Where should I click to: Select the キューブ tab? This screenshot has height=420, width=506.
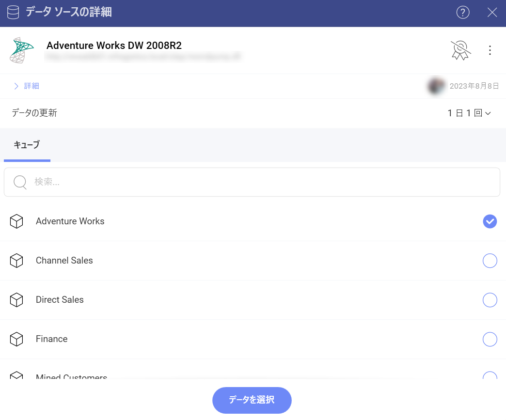tap(27, 145)
